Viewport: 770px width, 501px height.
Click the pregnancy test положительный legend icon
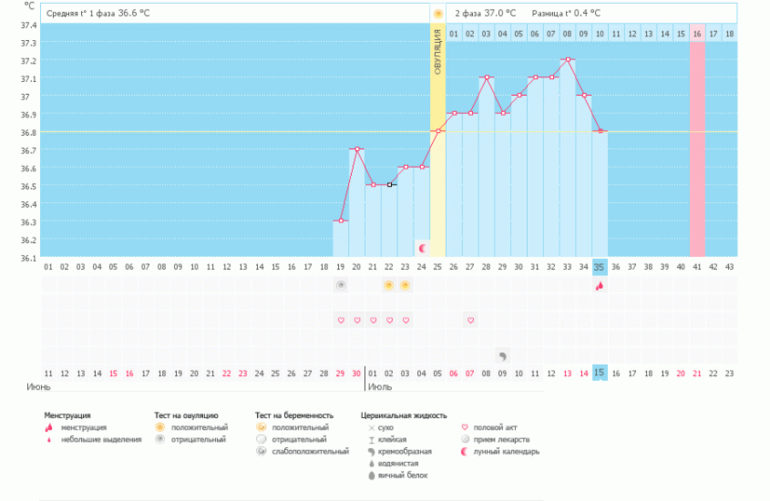(x=261, y=427)
